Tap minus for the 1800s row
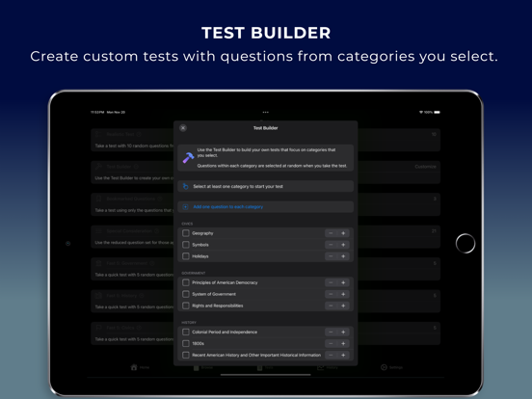532x399 pixels. coord(331,344)
